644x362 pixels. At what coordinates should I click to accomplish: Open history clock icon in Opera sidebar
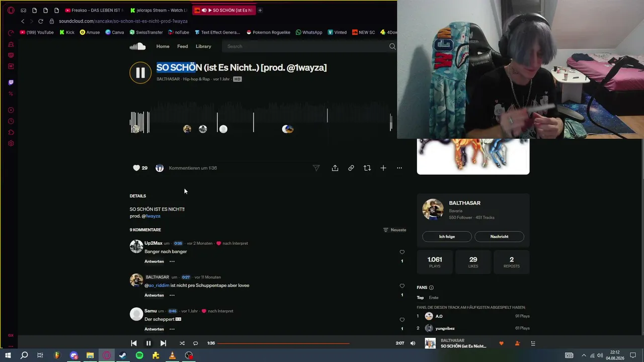(x=11, y=121)
